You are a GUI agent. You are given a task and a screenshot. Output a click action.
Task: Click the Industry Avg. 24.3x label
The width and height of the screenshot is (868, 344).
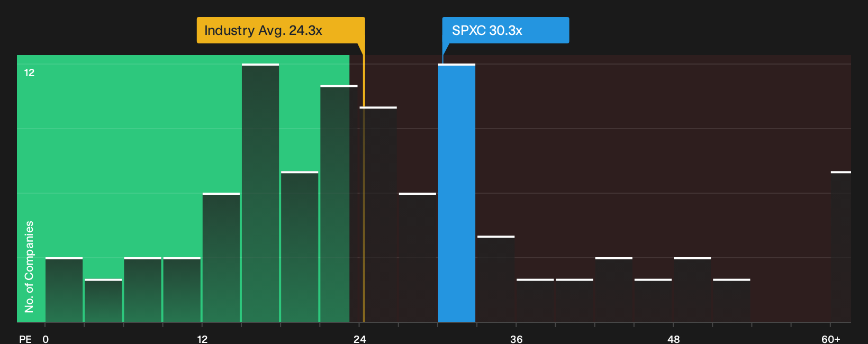click(x=281, y=30)
